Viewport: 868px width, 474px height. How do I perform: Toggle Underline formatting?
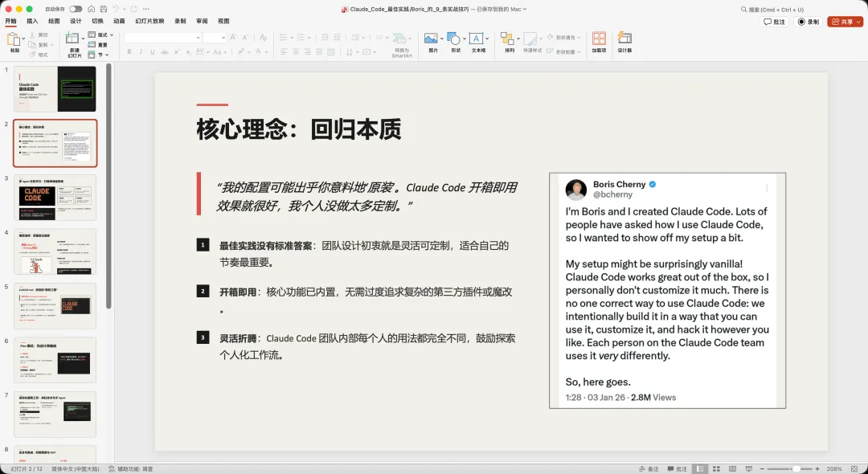[x=152, y=52]
